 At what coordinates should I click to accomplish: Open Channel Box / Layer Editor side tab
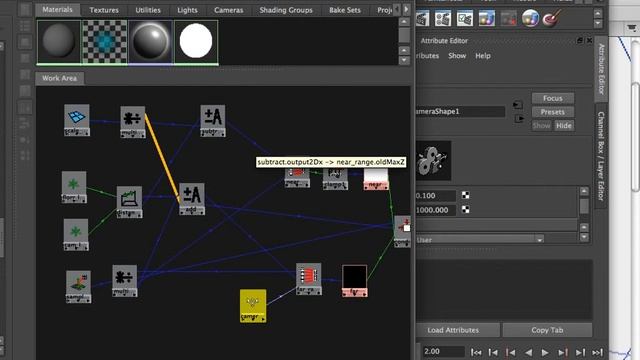point(601,156)
